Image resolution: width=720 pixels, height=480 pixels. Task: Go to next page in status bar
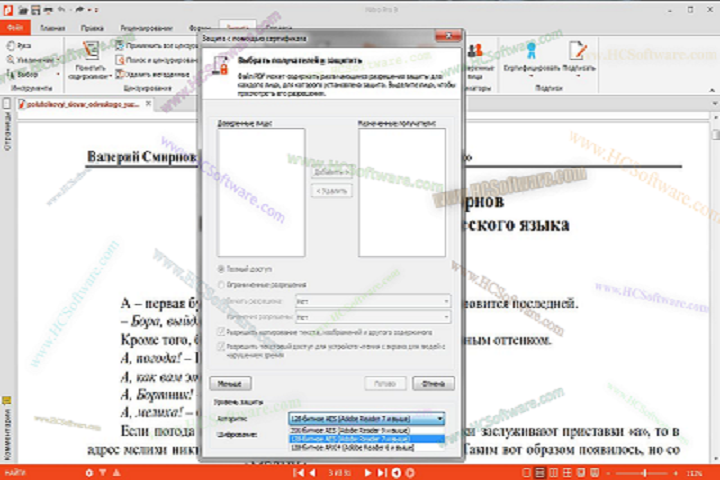(367, 472)
